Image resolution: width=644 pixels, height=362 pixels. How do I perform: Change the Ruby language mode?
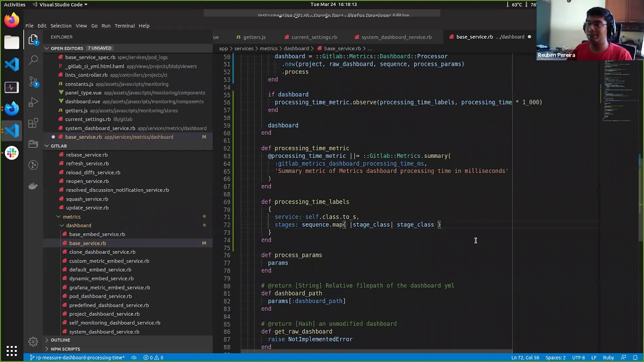608,357
